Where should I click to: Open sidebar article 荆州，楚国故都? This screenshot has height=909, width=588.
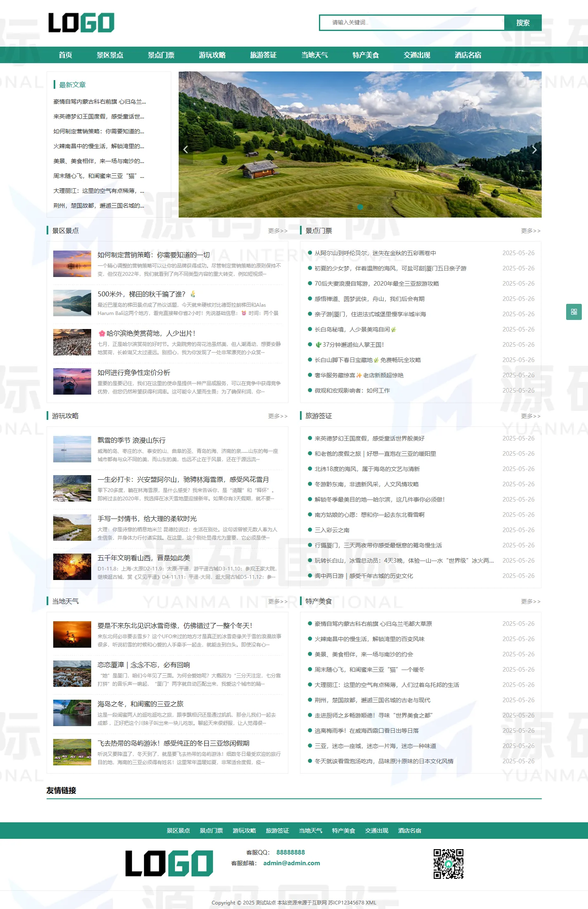(x=99, y=206)
